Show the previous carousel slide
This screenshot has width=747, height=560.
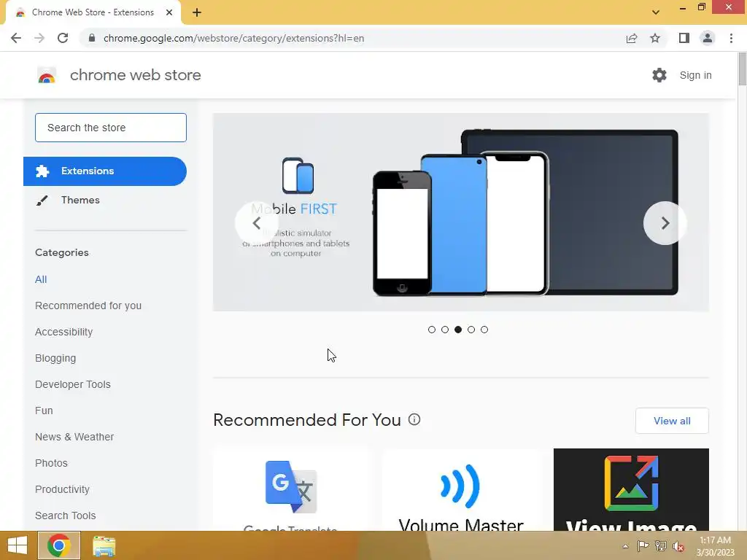pos(256,223)
